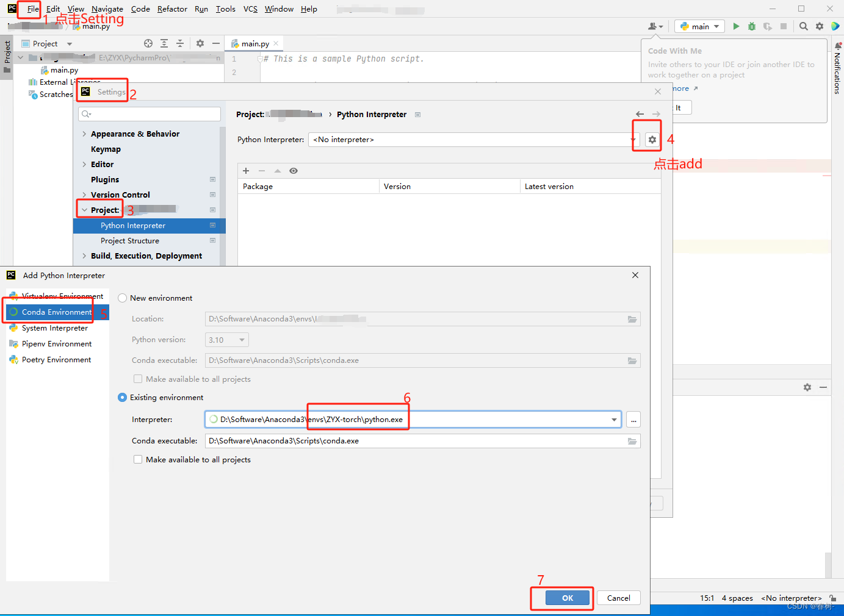
Task: Click Cancel in Add Python Interpreter
Action: [x=619, y=598]
